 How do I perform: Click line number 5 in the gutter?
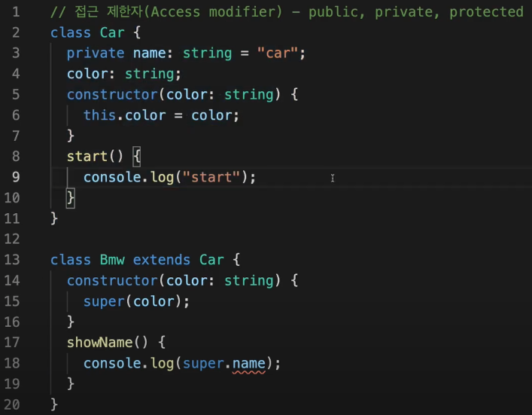16,94
